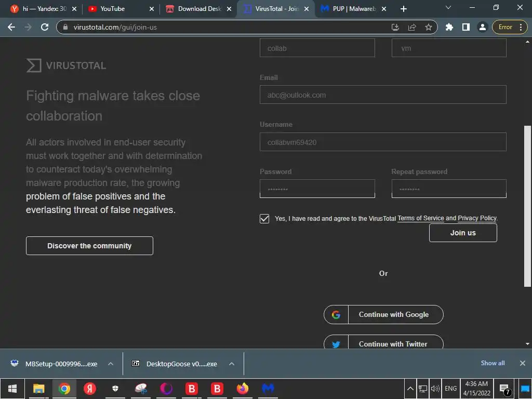This screenshot has width=532, height=399.
Task: Continue with Google sign-in
Action: pyautogui.click(x=383, y=314)
